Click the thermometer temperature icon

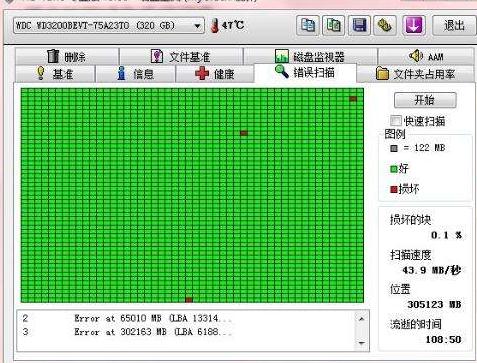[x=215, y=26]
